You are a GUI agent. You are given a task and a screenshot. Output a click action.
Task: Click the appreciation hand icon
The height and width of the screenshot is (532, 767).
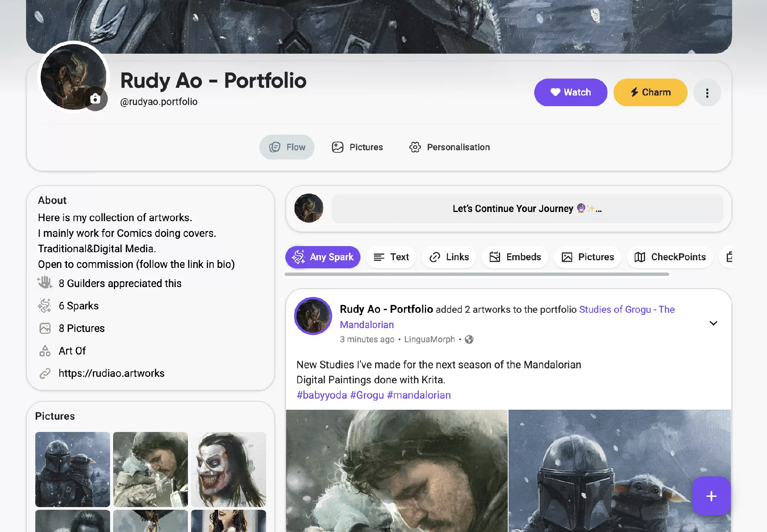[44, 283]
